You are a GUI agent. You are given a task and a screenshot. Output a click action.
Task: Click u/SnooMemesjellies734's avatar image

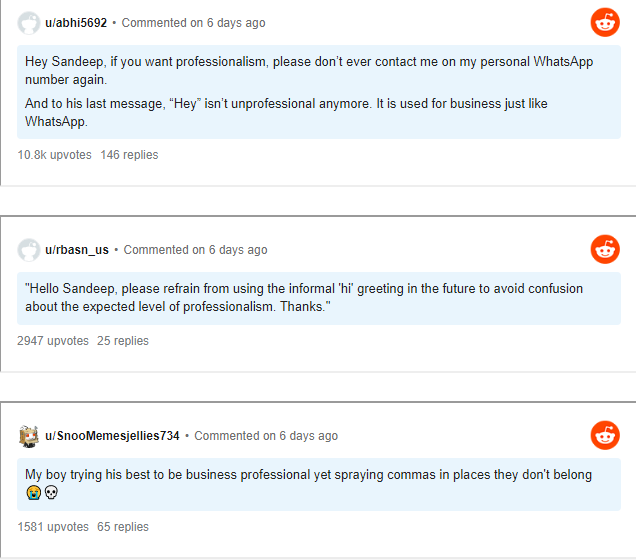(29, 436)
